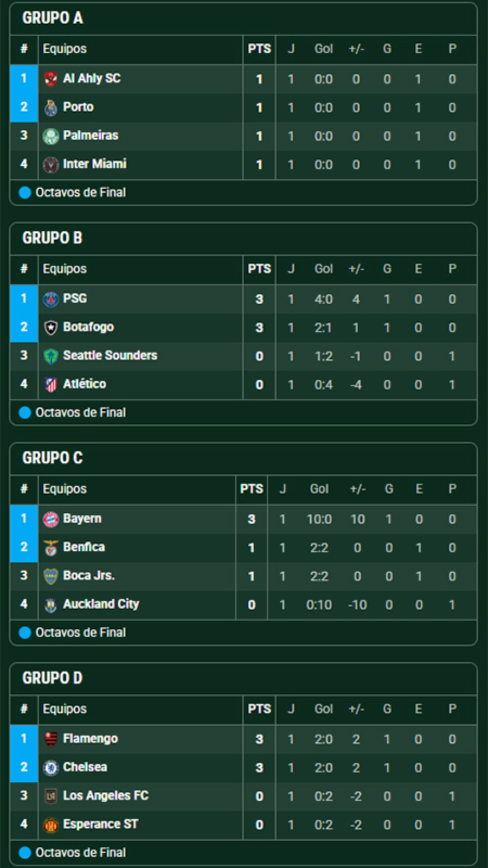This screenshot has height=868, width=488.
Task: Open the Benfica team link
Action: point(84,547)
